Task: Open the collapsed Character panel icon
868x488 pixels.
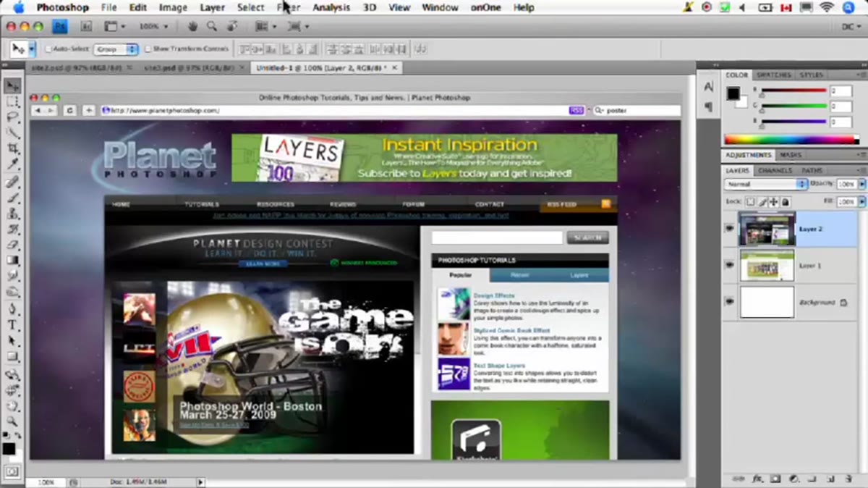Action: [x=708, y=87]
